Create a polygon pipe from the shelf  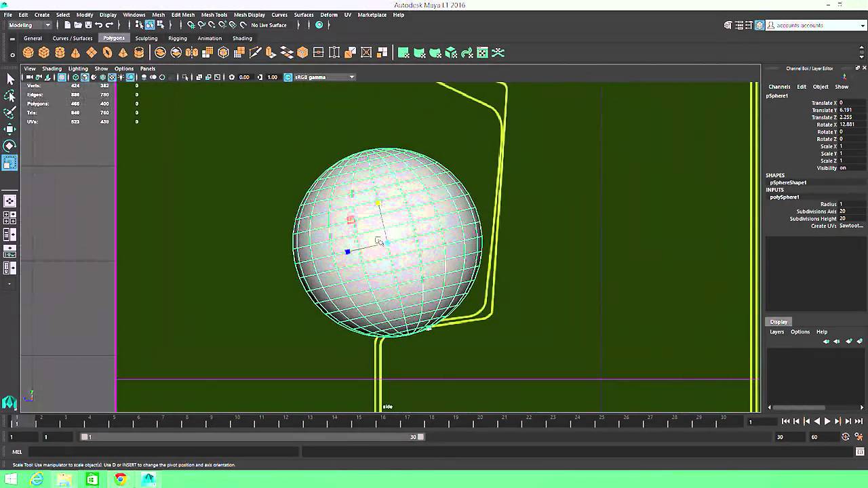point(139,53)
